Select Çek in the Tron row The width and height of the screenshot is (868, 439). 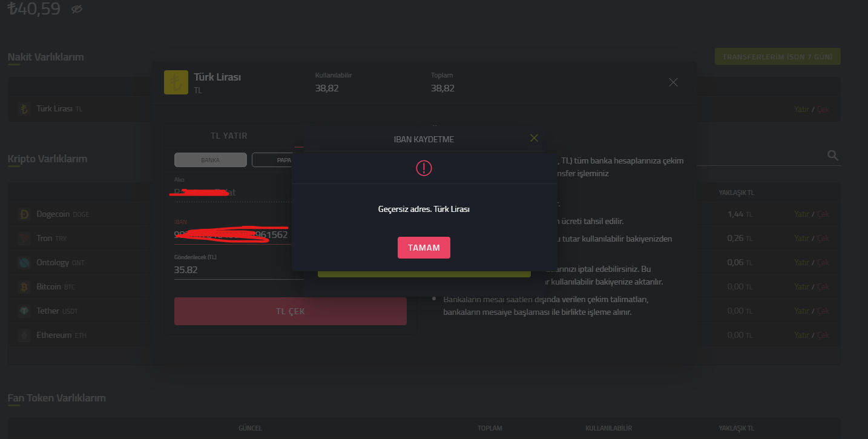(823, 239)
